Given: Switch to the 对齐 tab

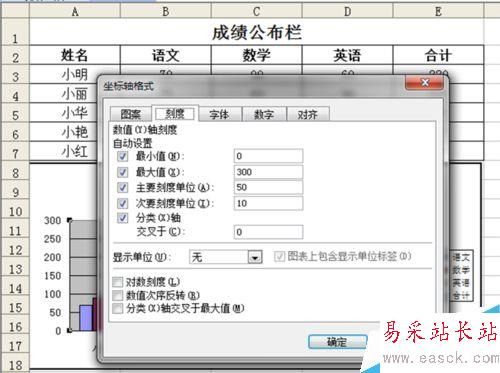Looking at the screenshot, I should pos(307,114).
